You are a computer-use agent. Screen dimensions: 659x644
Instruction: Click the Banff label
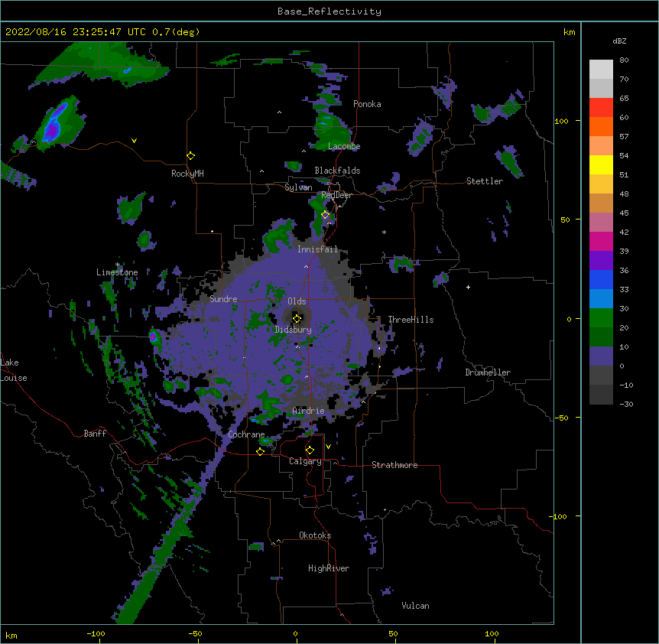click(95, 434)
